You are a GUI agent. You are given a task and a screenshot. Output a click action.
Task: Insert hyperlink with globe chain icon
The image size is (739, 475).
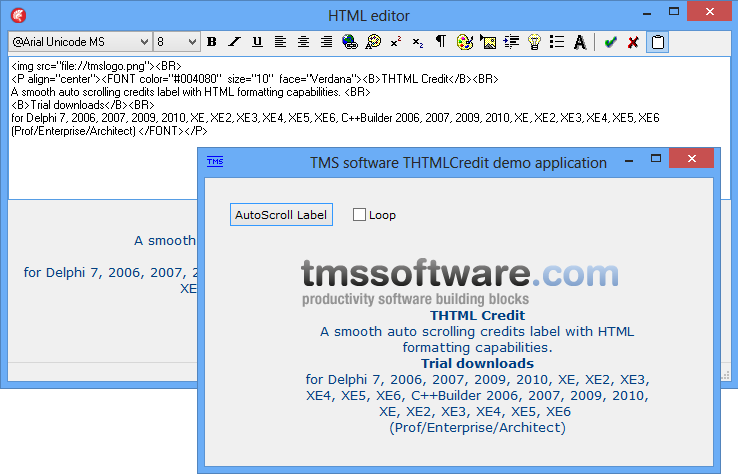350,42
